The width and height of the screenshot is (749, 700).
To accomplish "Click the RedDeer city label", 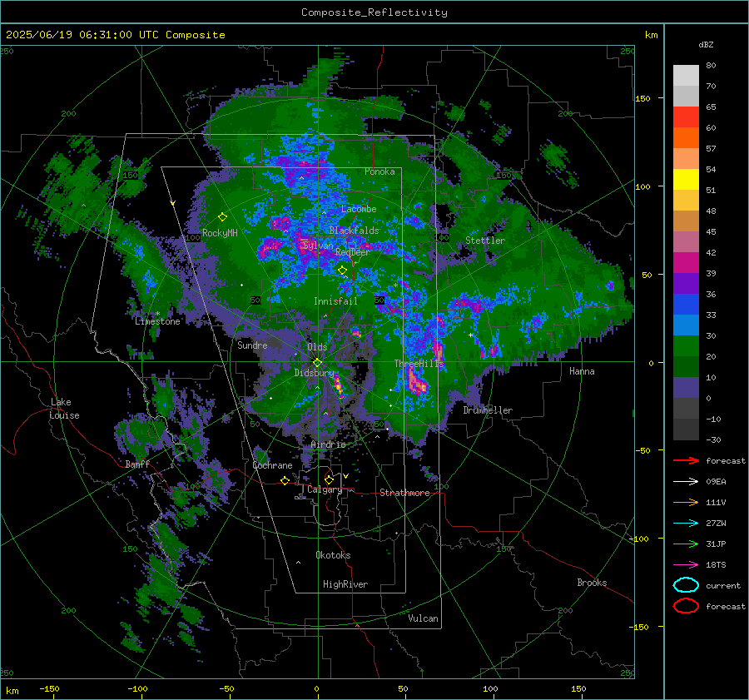I will point(353,252).
